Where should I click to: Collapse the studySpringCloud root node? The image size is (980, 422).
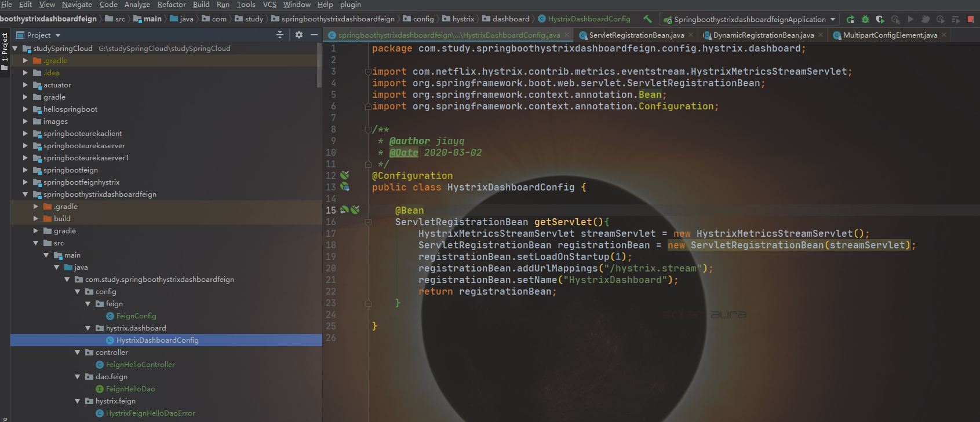pyautogui.click(x=15, y=49)
